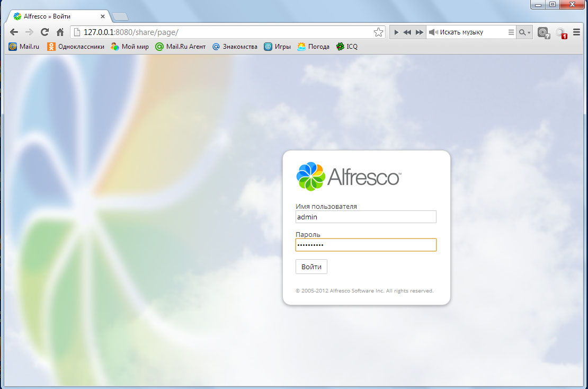588x389 pixels.
Task: Click the Alfresco copyright notice text
Action: point(364,291)
